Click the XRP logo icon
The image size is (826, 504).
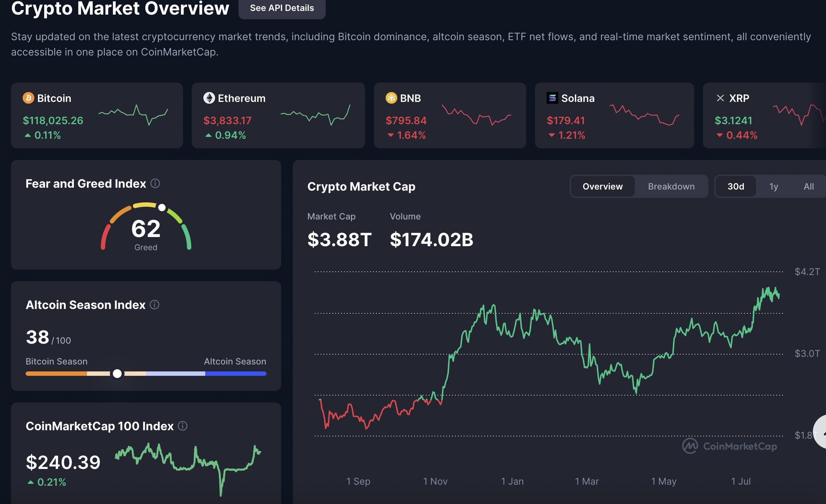pos(720,98)
